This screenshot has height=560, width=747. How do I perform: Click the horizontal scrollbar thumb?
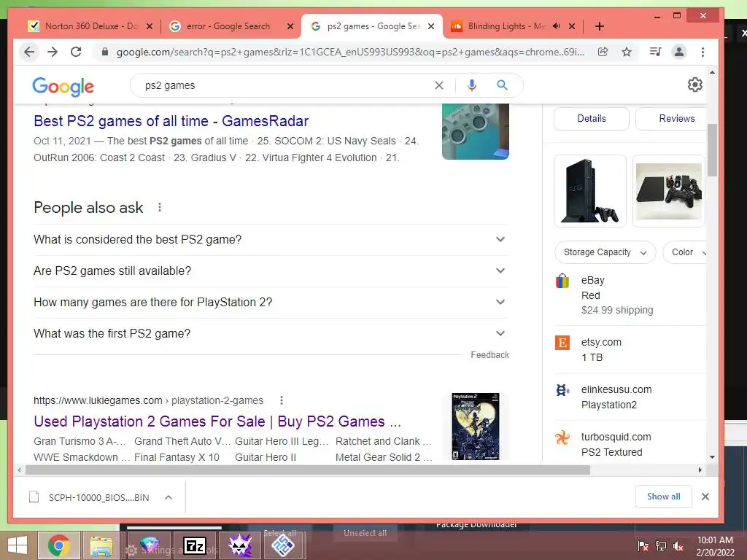308,470
